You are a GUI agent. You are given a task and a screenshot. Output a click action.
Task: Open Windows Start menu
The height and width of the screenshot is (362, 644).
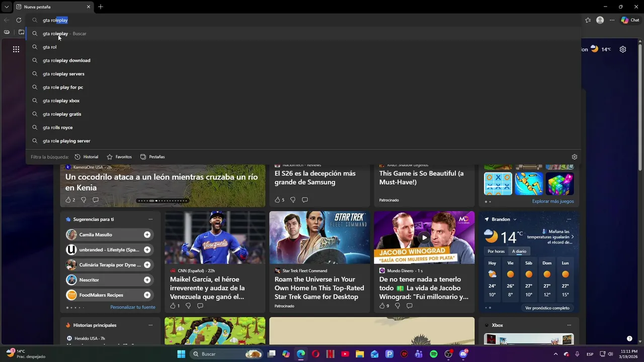[x=181, y=354]
